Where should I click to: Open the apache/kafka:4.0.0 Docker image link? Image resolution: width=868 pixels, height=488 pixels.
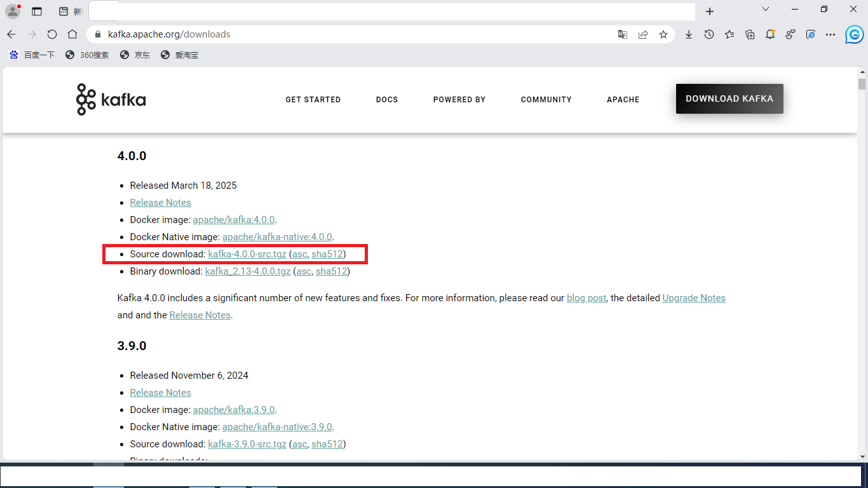234,220
